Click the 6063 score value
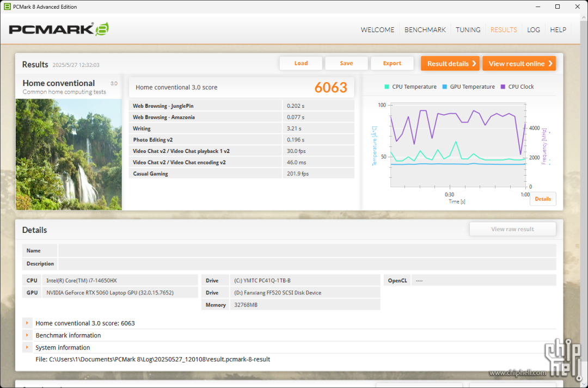The height and width of the screenshot is (388, 588). point(331,88)
